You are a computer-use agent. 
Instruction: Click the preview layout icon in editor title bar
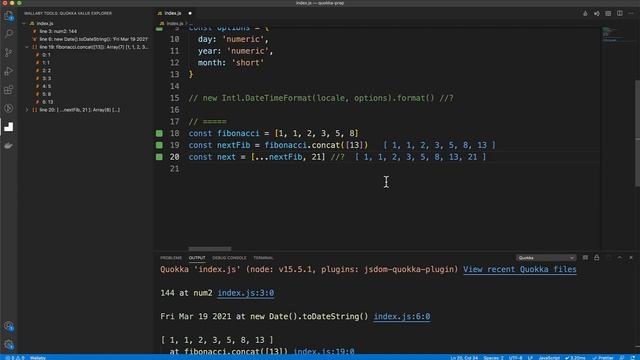coord(608,13)
